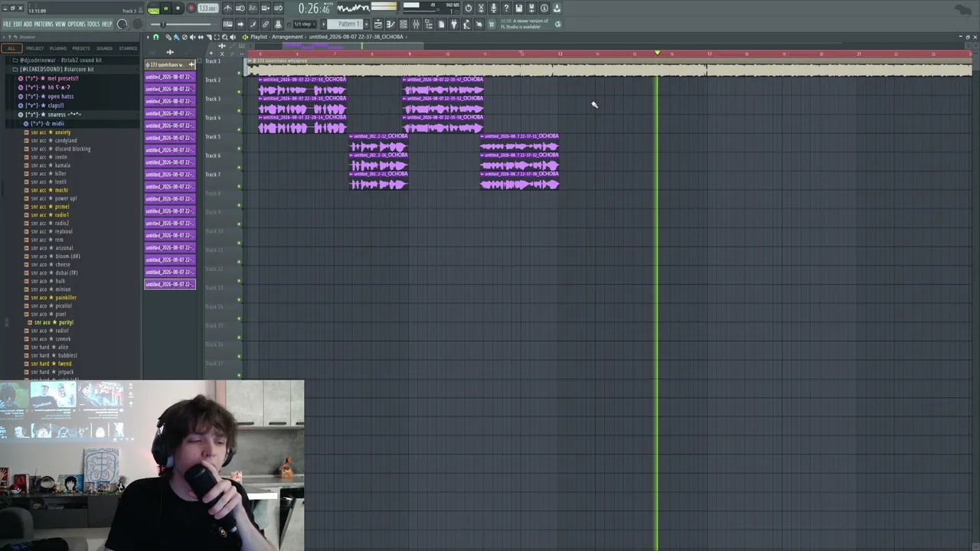980x551 pixels.
Task: Click the tempo field showing 133
Action: 207,8
